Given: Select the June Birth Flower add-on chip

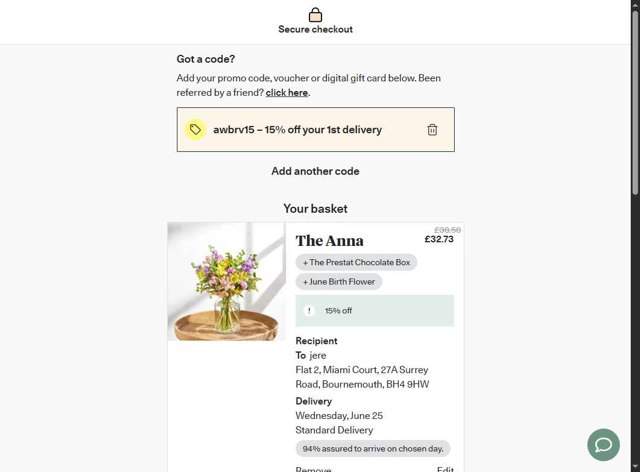Looking at the screenshot, I should pos(339,282).
